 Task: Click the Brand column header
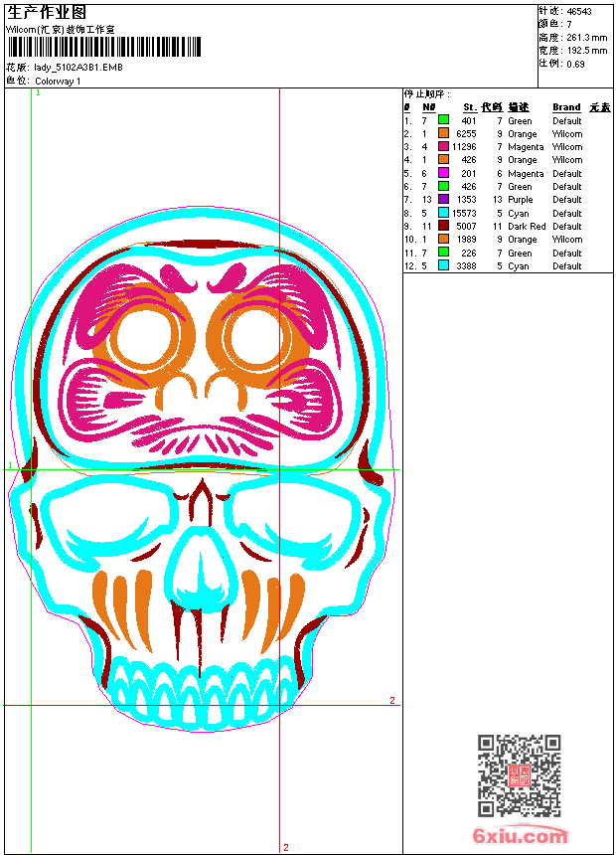[x=566, y=107]
